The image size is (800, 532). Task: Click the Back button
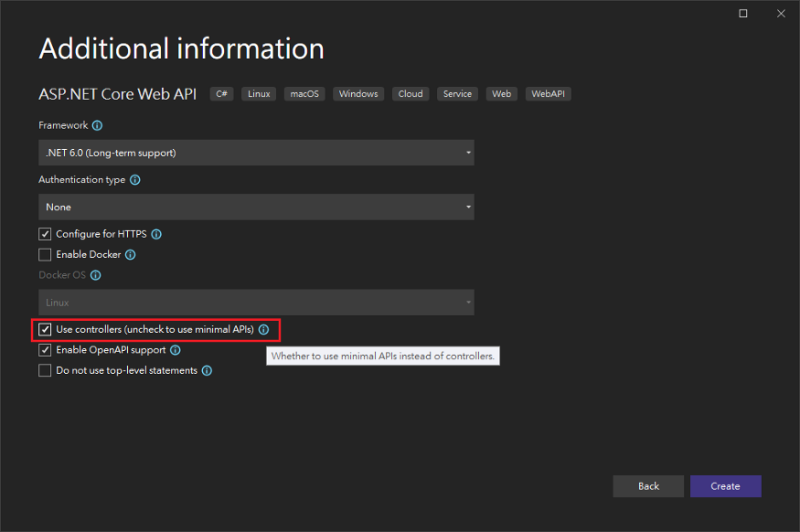pos(648,485)
